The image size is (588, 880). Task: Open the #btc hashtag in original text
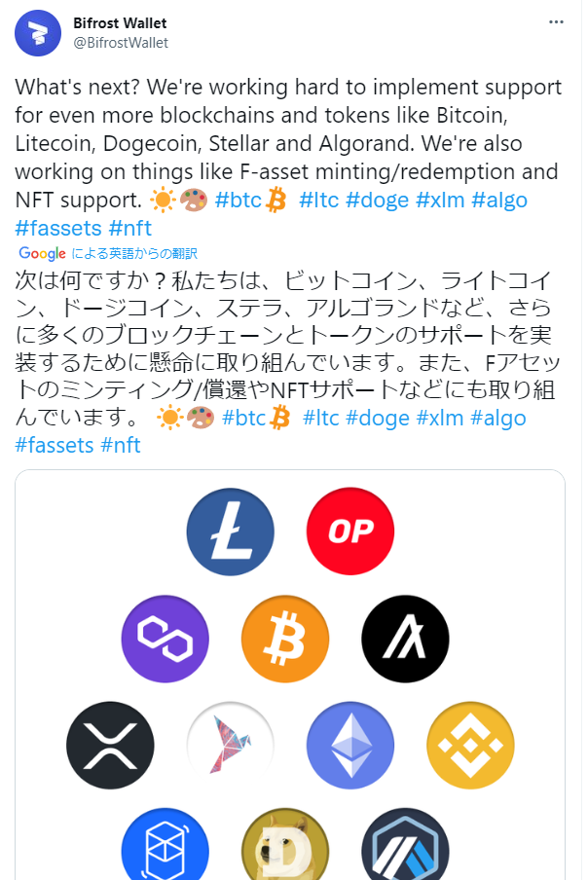pyautogui.click(x=239, y=200)
